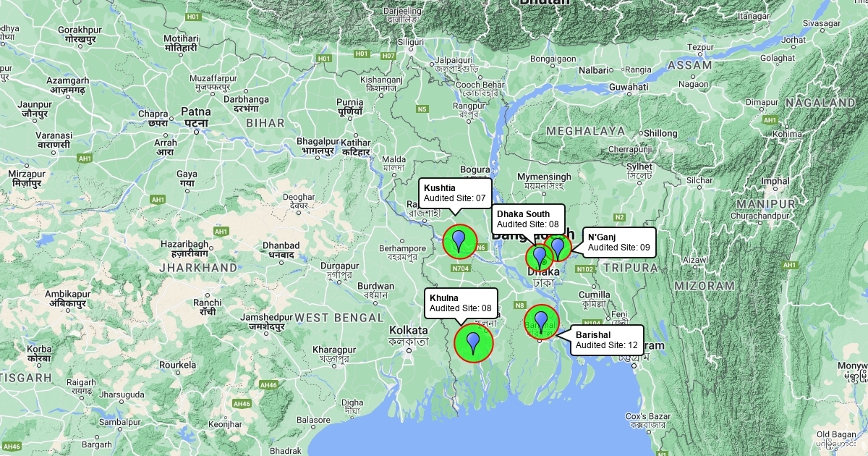Open the Dhaka South Audited Site 08 callout
The image size is (868, 456).
(x=528, y=219)
